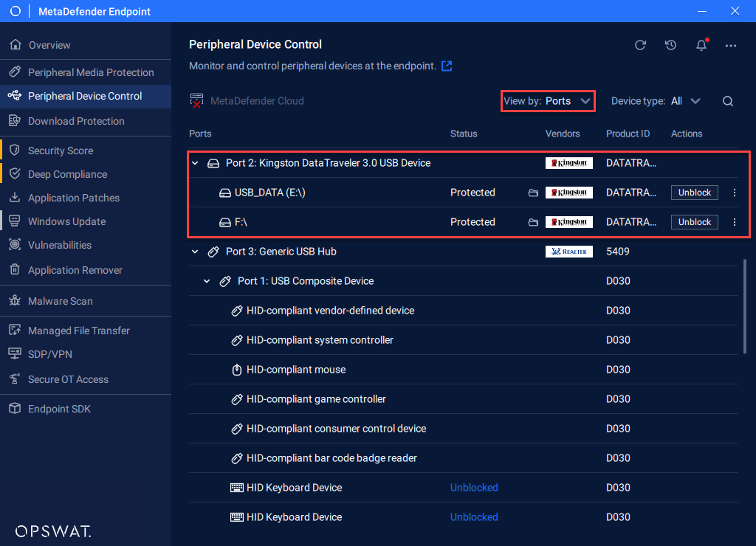This screenshot has height=546, width=756.
Task: Select HID-compliant system controller row
Action: (464, 340)
